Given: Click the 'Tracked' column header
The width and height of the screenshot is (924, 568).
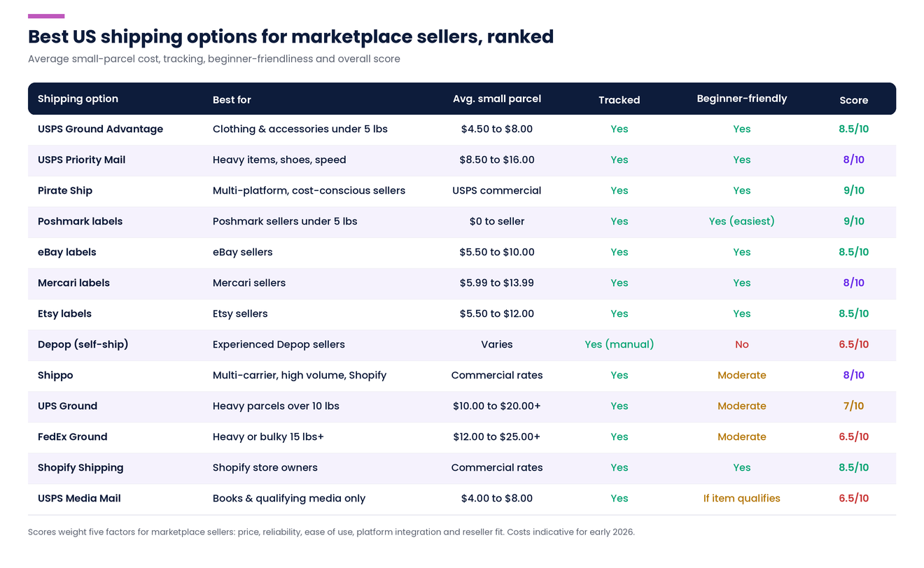Looking at the screenshot, I should click(619, 99).
